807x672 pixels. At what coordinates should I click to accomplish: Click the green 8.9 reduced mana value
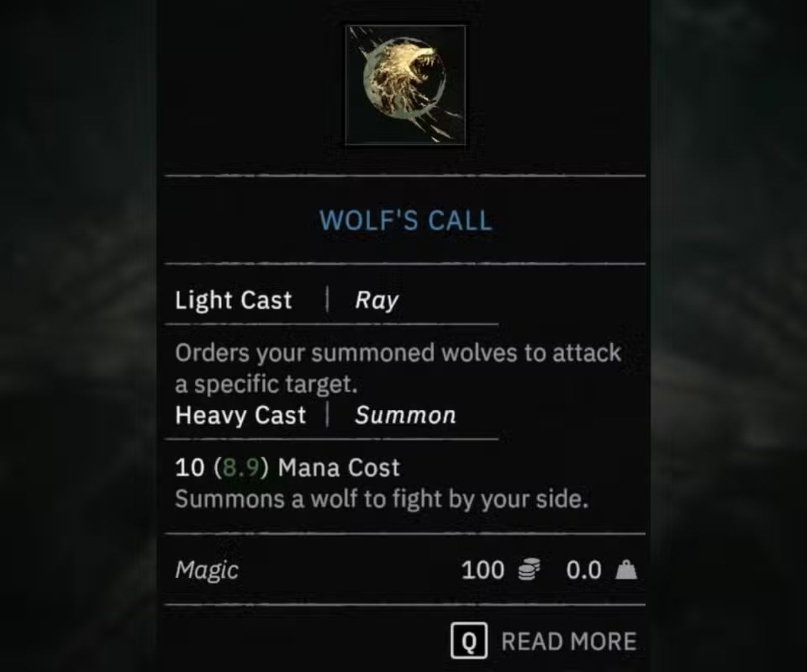(x=242, y=468)
